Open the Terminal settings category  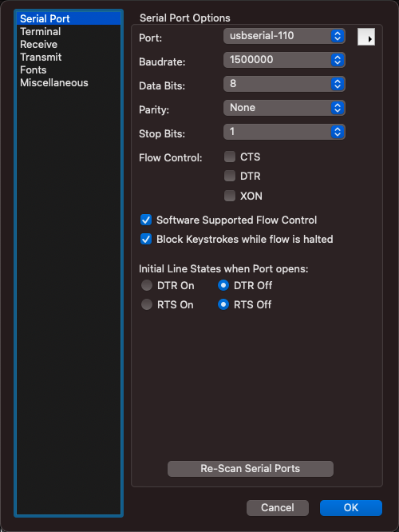tap(68, 32)
